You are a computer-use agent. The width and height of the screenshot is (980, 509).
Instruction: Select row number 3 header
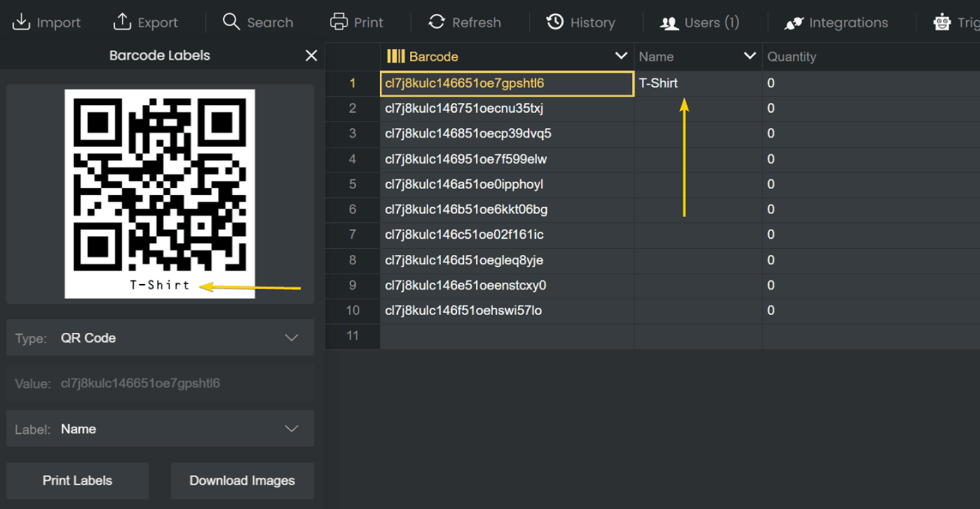tap(353, 134)
